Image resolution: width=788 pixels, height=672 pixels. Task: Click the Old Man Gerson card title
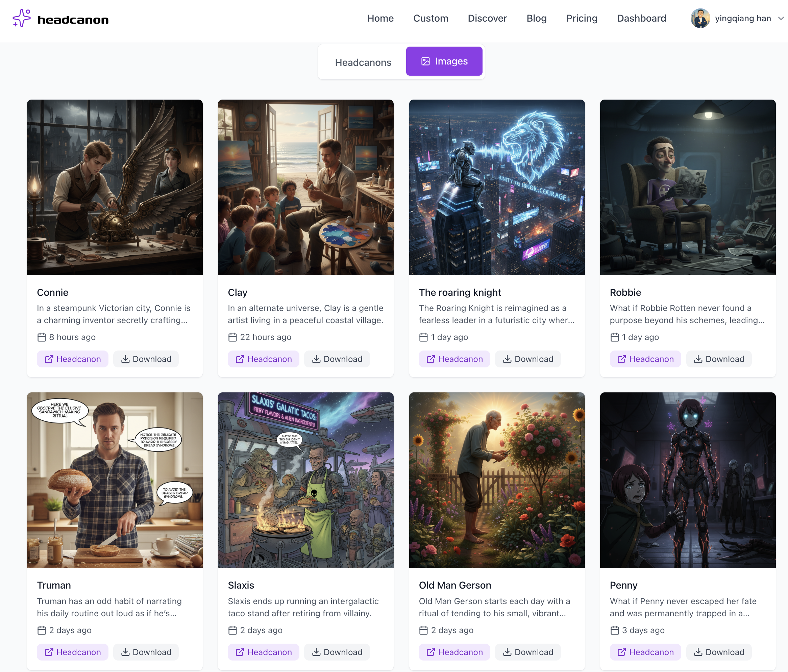click(455, 585)
